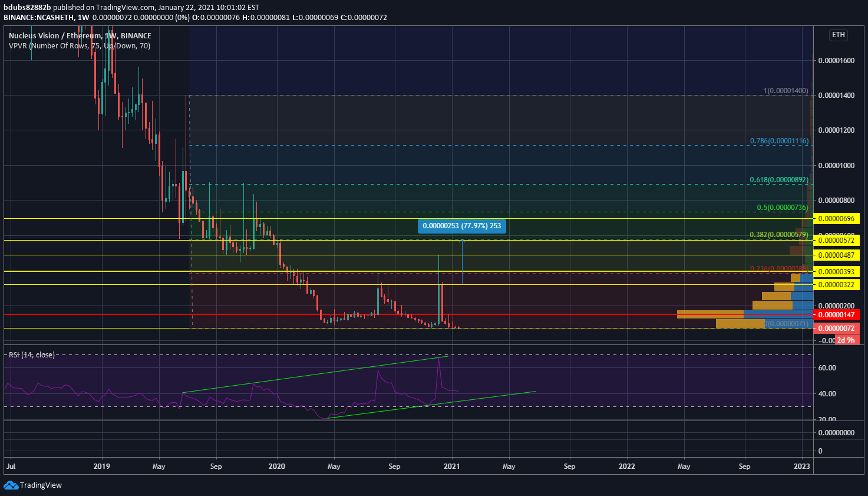Click the yellow 0.00000696 price label
The width and height of the screenshot is (868, 496).
point(836,219)
